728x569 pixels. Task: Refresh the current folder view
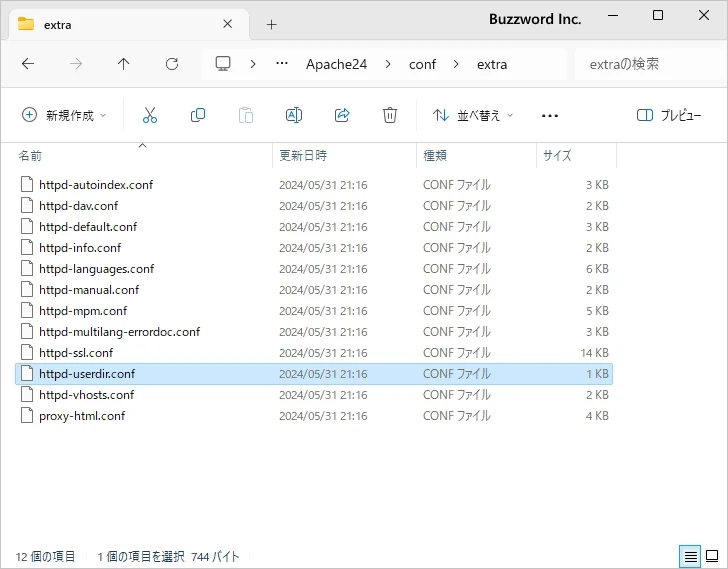coord(172,64)
